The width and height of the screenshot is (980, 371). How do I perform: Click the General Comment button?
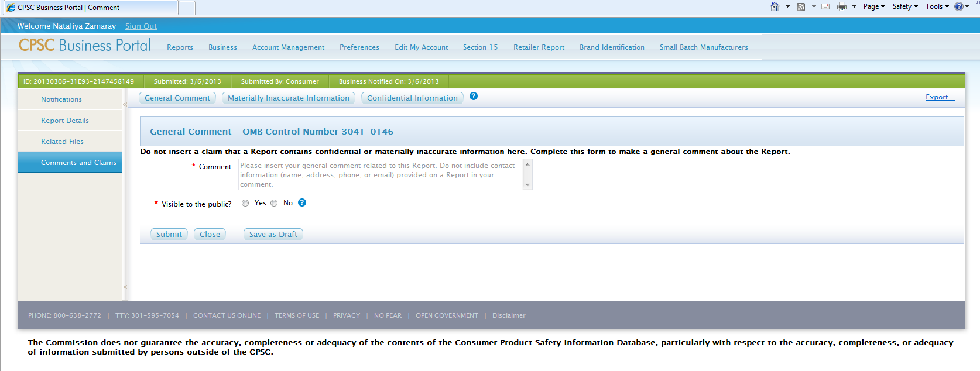coord(177,98)
